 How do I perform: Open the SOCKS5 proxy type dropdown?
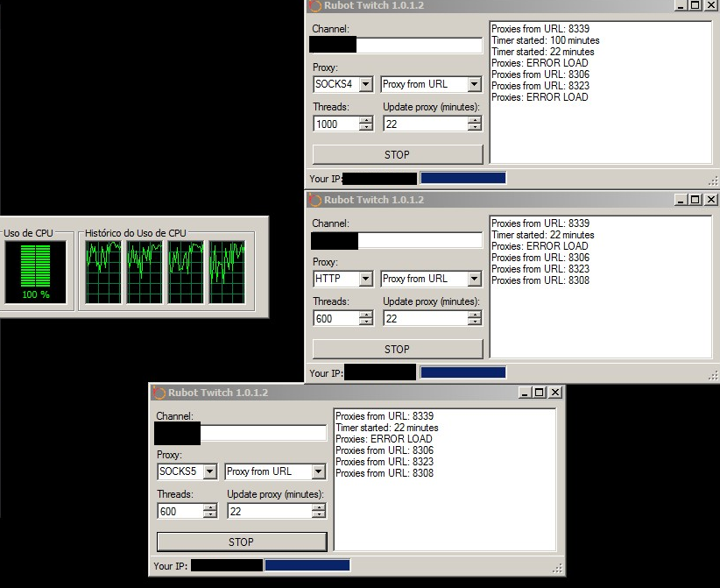(x=209, y=472)
